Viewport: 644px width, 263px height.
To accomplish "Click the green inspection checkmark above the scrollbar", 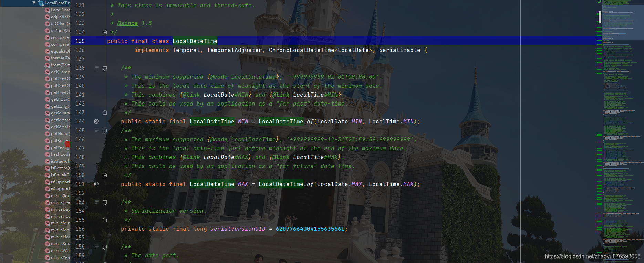I will point(599,2).
